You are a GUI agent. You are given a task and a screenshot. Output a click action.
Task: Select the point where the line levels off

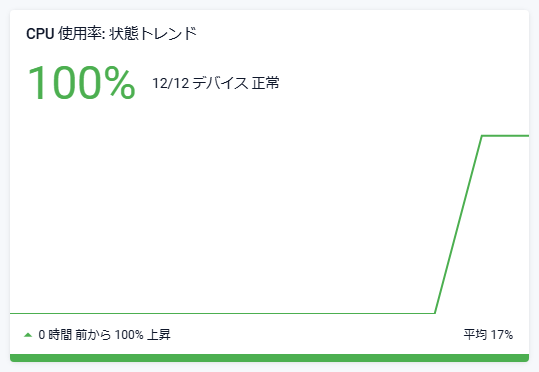click(x=482, y=136)
